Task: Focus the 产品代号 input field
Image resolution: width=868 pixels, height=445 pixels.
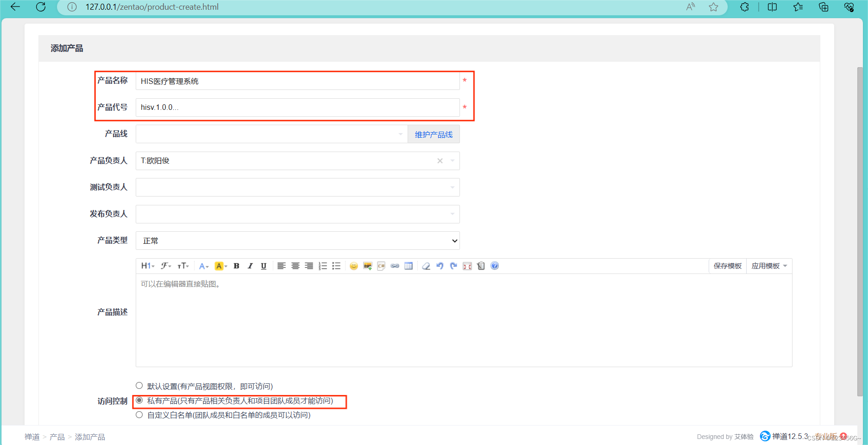Action: coord(297,108)
